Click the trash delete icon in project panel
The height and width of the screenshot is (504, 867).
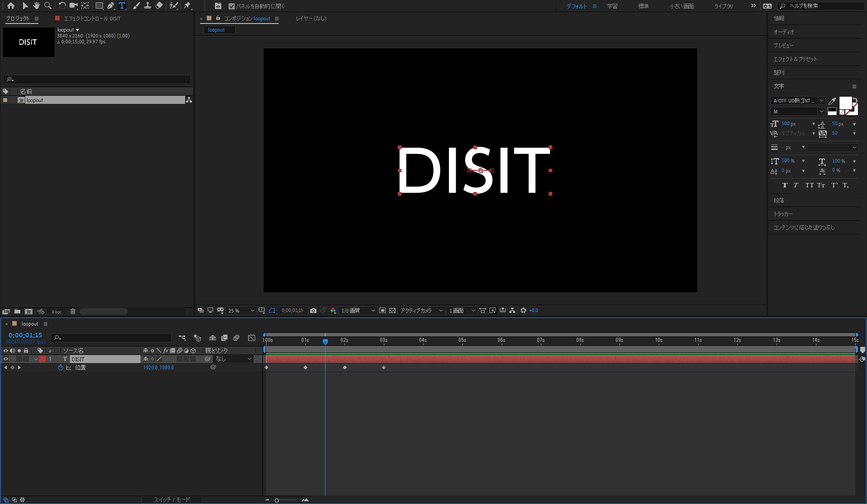point(73,312)
